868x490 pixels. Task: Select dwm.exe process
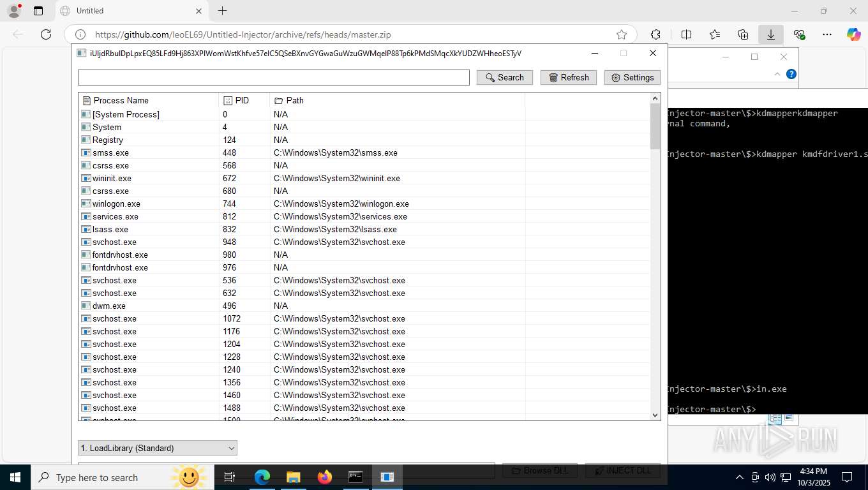point(364,306)
